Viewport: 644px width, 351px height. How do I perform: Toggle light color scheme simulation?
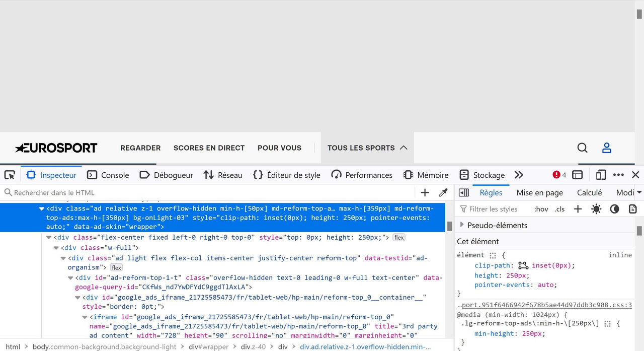tap(596, 209)
